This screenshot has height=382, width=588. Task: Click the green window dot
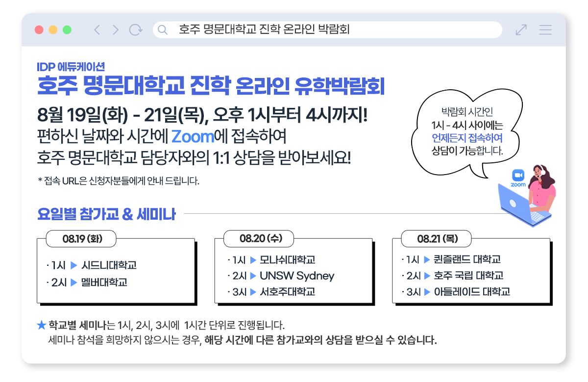click(67, 30)
